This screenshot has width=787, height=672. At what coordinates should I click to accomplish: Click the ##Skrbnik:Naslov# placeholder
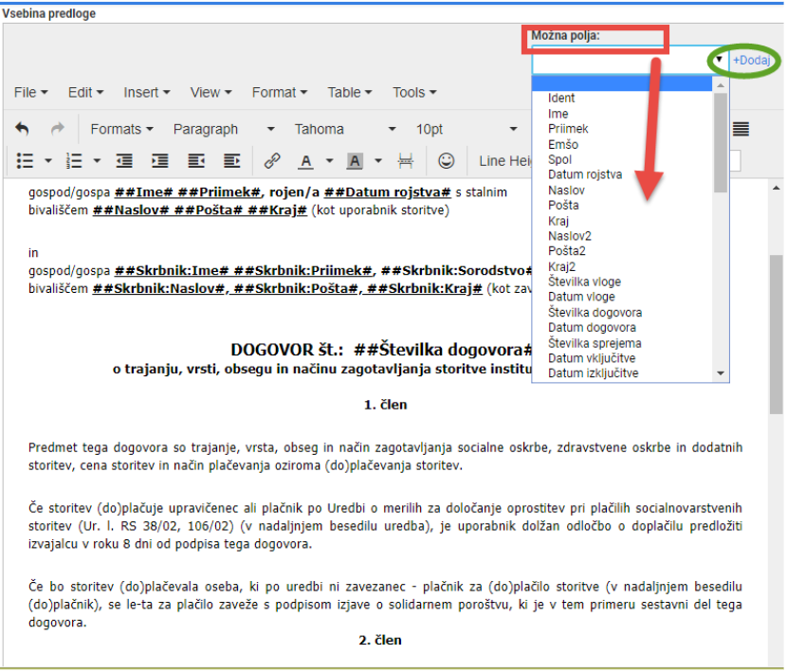(x=158, y=289)
